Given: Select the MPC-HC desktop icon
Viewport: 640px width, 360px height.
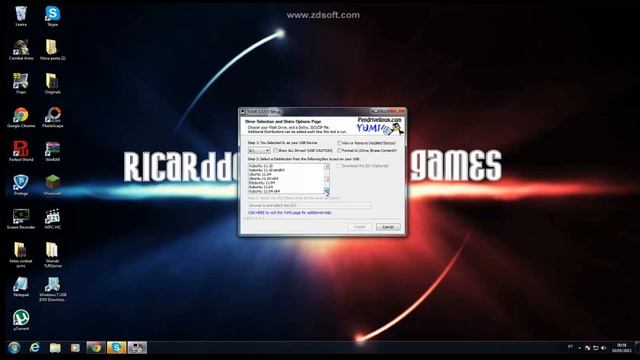Looking at the screenshot, I should 52,219.
